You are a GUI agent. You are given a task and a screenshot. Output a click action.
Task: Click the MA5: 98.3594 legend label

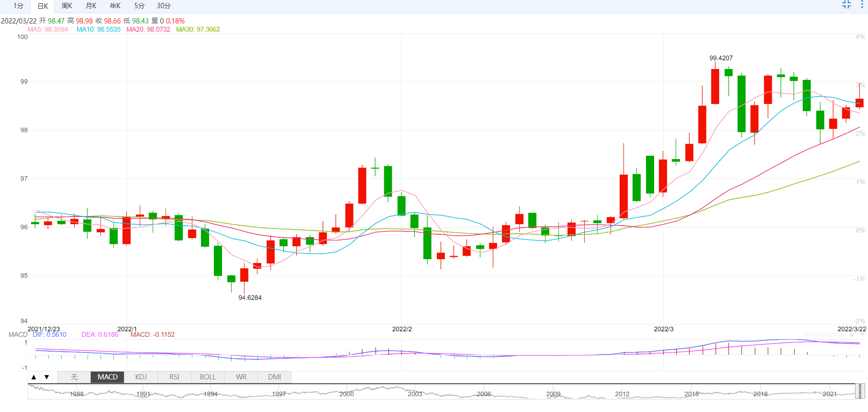[48, 29]
